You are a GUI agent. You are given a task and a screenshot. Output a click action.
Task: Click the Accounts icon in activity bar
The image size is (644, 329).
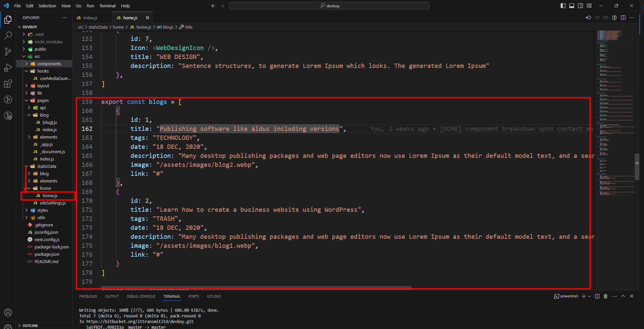pyautogui.click(x=8, y=312)
